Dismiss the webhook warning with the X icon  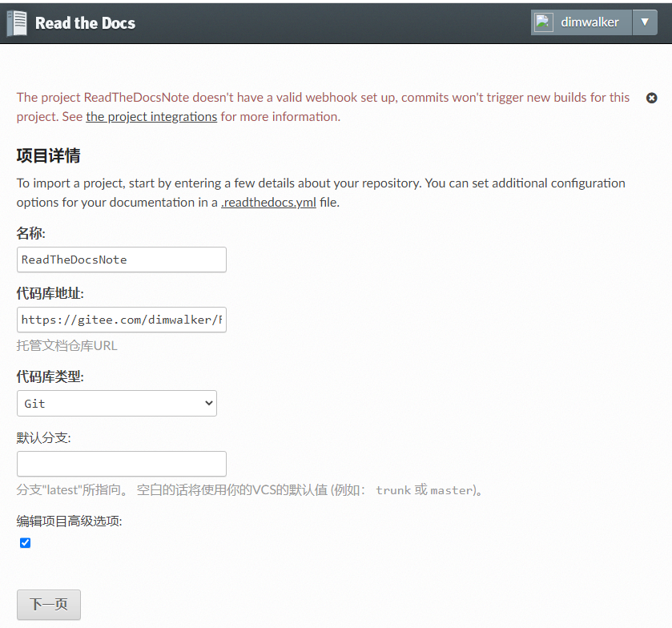[x=651, y=99]
